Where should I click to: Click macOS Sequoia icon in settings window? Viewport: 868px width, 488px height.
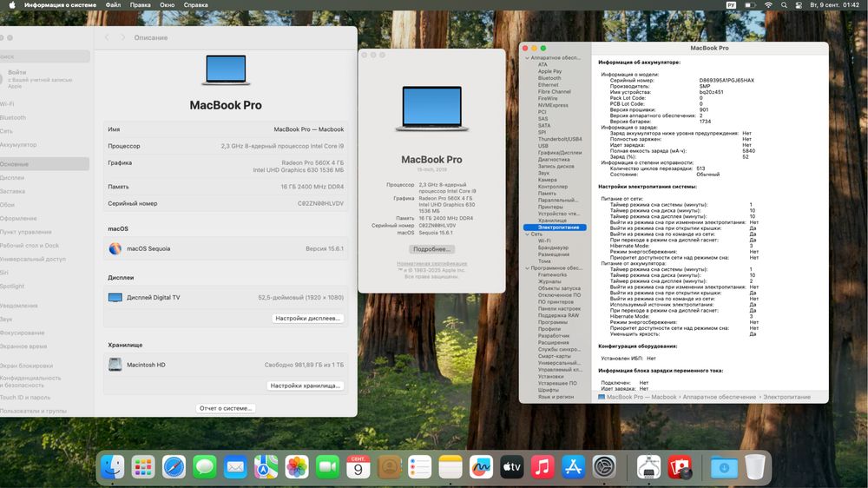(x=115, y=248)
